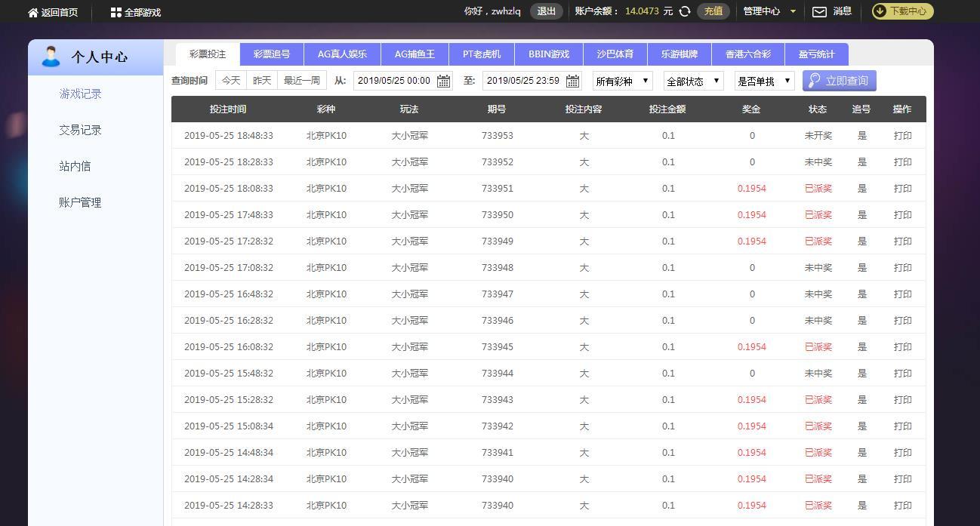980x526 pixels.
Task: Click the magnifier icon on 立即查询
Action: (815, 81)
